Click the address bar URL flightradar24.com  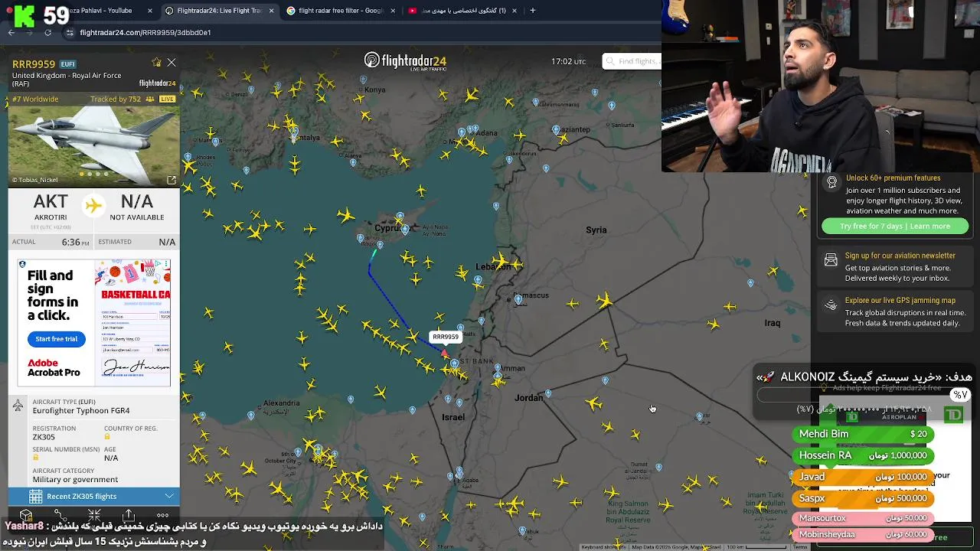(x=145, y=33)
